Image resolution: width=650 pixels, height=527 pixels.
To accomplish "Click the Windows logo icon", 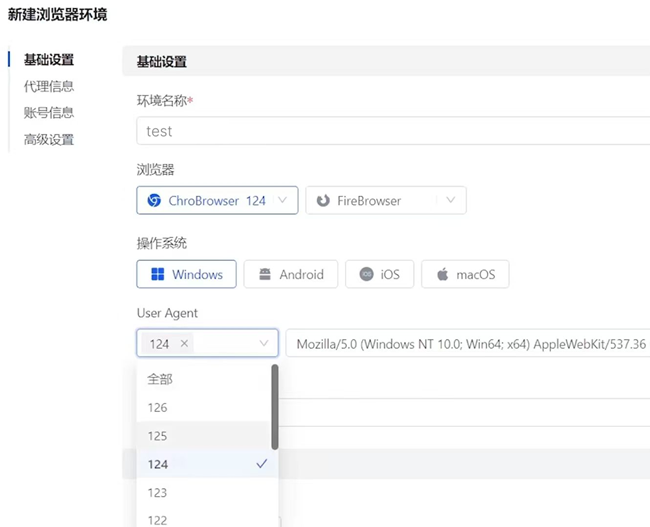I will point(158,274).
